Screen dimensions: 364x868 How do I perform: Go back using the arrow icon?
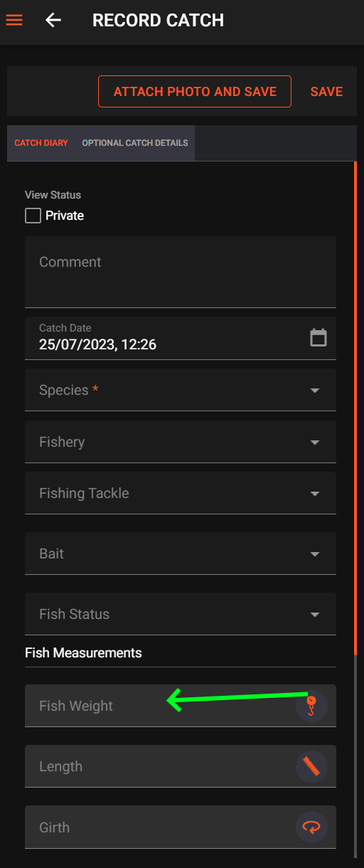(53, 20)
